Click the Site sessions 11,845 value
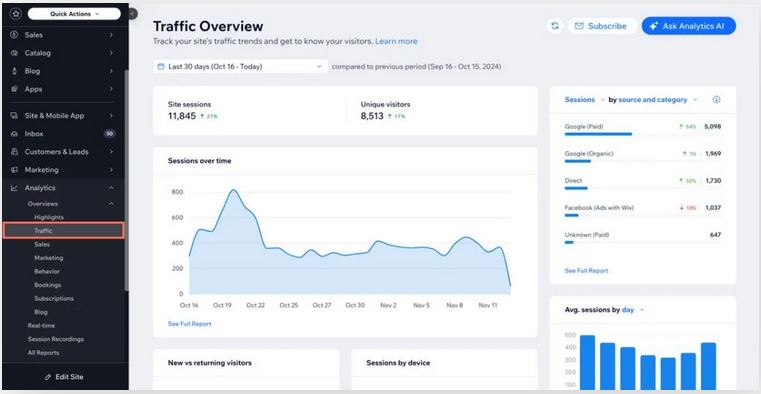The image size is (761, 394). pos(182,116)
